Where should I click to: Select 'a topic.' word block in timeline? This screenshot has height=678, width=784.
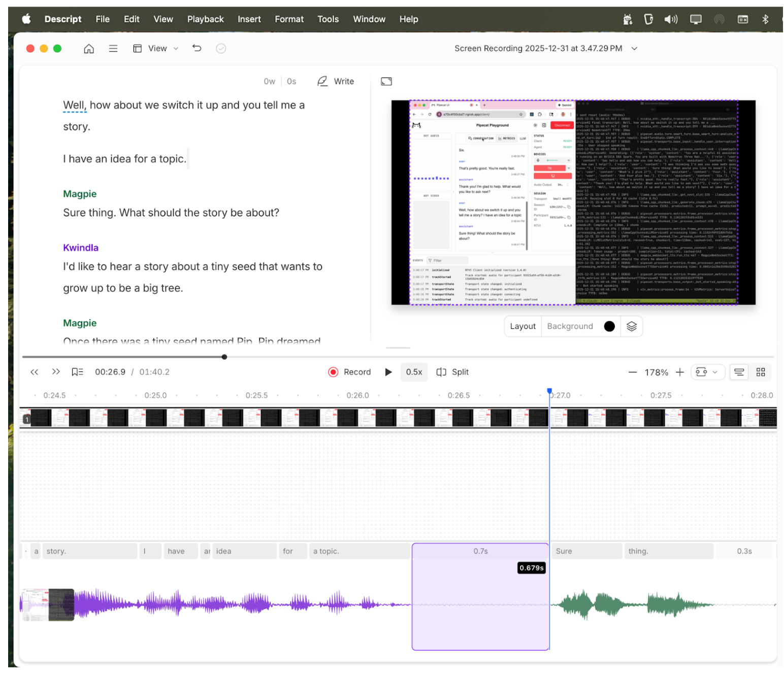(x=360, y=551)
